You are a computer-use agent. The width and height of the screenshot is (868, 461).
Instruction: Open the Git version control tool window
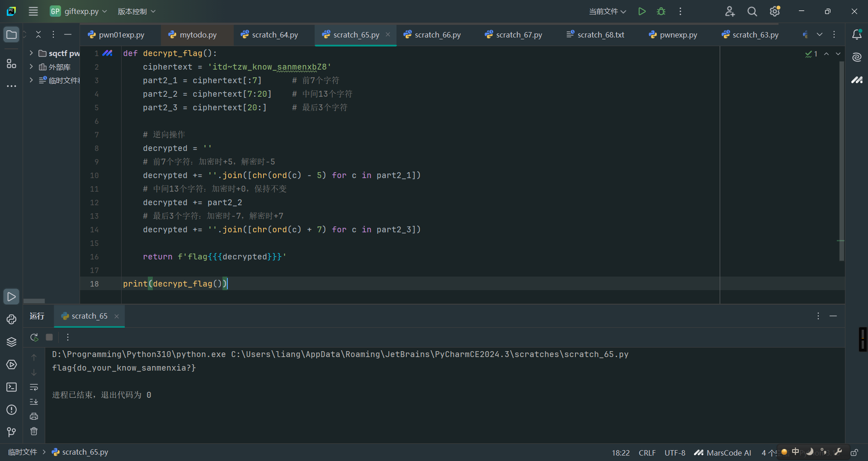(11, 433)
